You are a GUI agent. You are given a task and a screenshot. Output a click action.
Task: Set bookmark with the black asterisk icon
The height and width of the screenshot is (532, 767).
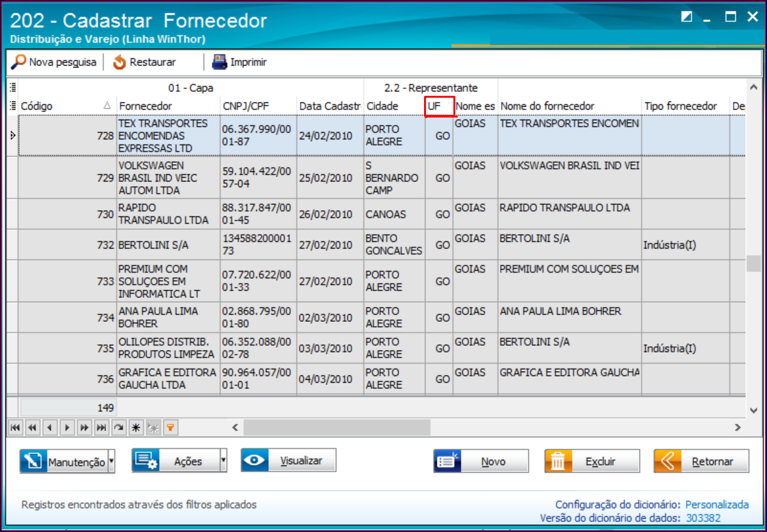coord(135,428)
